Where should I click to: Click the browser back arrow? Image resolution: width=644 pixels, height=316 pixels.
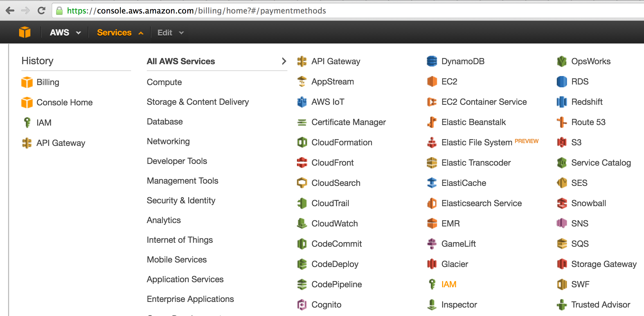click(x=10, y=11)
